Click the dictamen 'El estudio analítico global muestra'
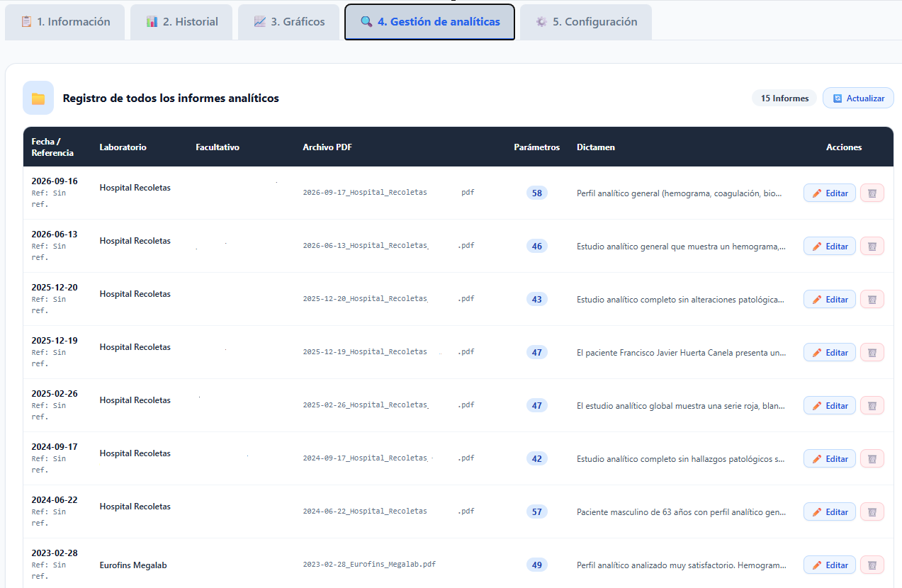This screenshot has height=588, width=902. 681,406
